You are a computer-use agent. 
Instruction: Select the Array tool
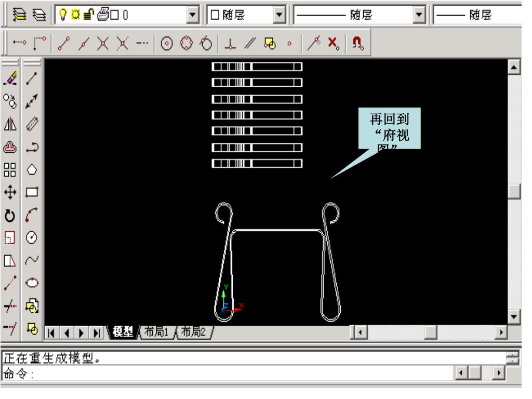[10, 170]
